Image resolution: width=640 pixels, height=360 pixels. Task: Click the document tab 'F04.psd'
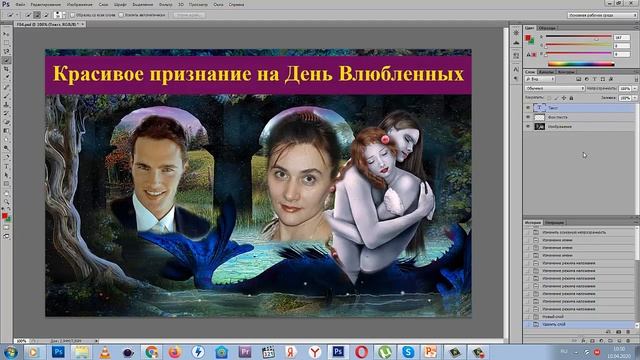coord(50,24)
